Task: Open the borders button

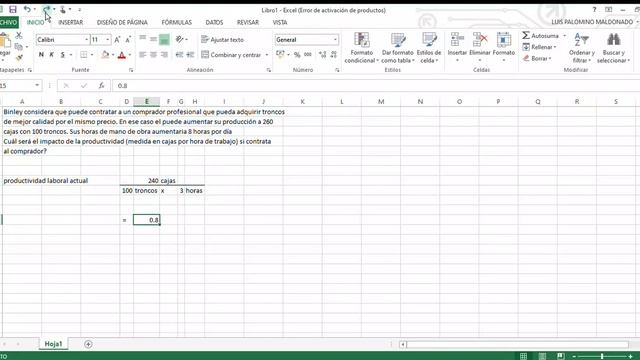Action: tap(84, 55)
